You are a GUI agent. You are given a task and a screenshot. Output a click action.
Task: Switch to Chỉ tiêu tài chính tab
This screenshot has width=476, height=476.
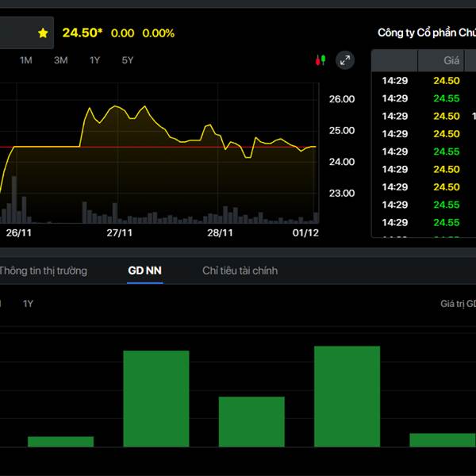pos(240,271)
